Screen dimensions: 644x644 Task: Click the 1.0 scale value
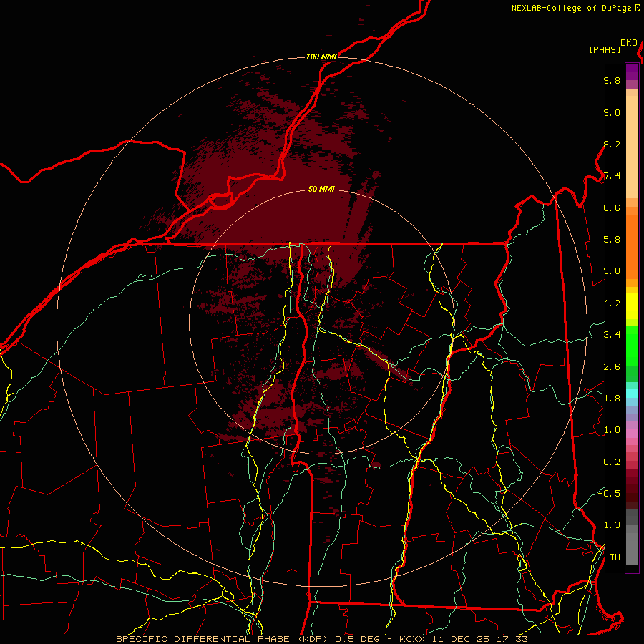[x=612, y=430]
